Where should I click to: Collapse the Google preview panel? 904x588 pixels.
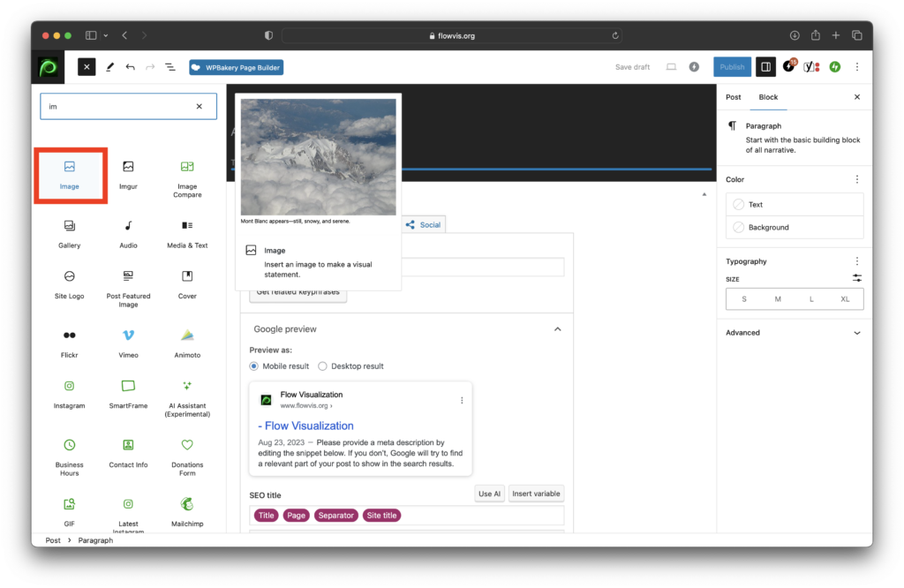pos(557,329)
